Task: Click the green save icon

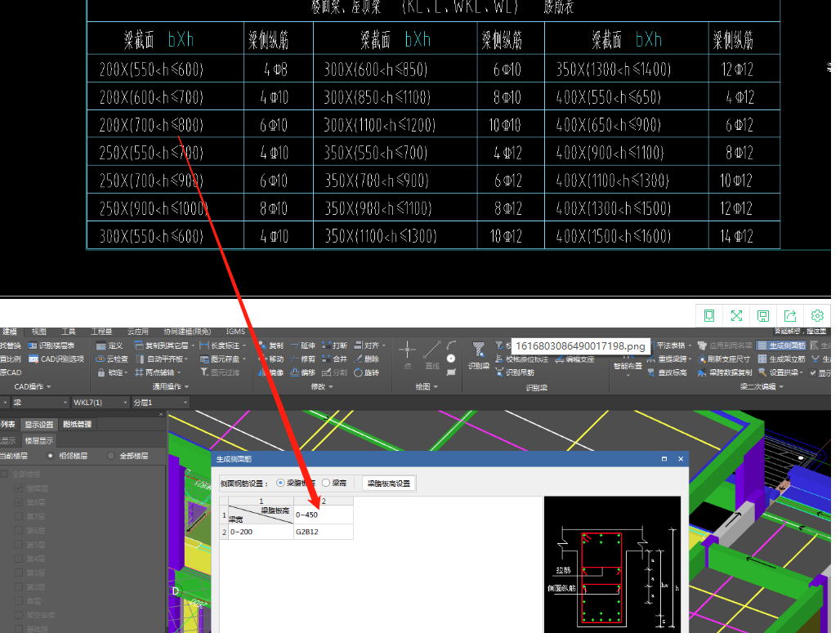Action: [763, 316]
